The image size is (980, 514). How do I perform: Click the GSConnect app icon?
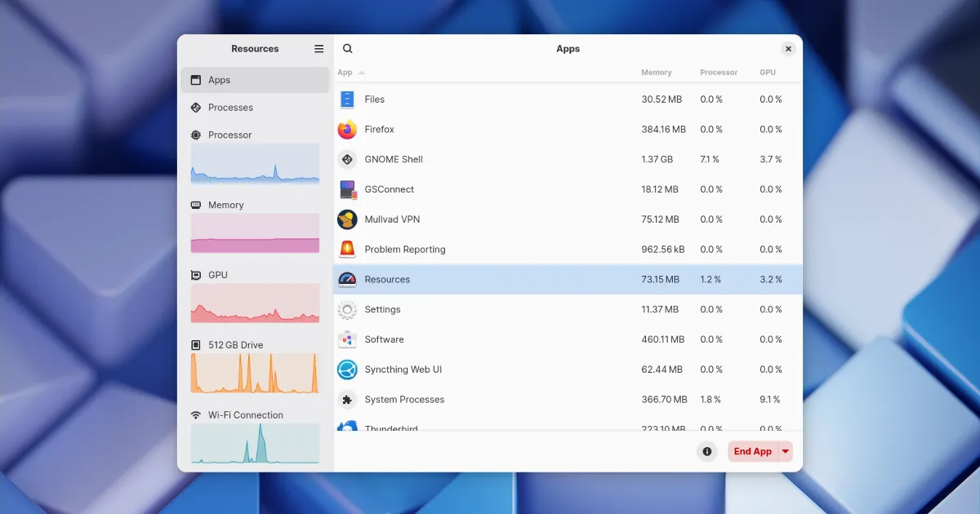[347, 189]
